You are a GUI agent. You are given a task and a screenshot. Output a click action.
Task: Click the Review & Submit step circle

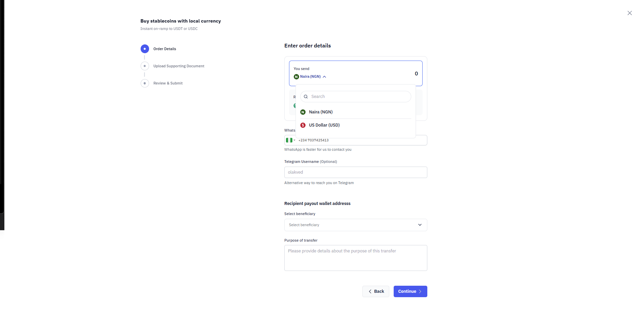145,83
